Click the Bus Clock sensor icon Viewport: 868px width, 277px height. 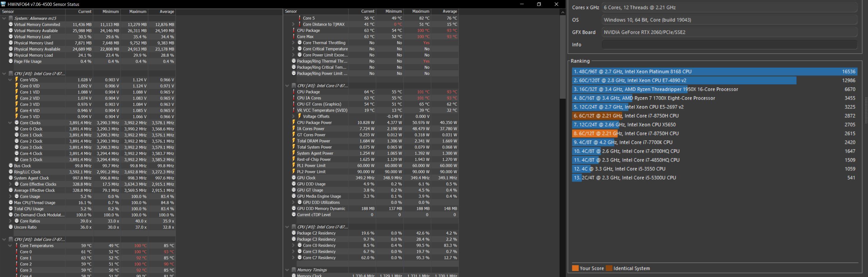pyautogui.click(x=11, y=166)
